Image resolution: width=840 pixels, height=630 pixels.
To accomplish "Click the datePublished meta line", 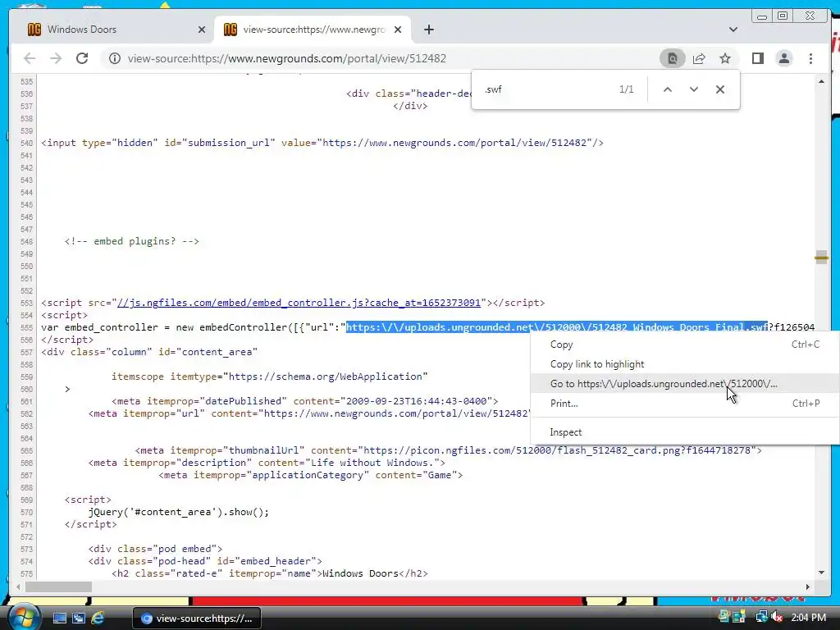I will pos(305,401).
